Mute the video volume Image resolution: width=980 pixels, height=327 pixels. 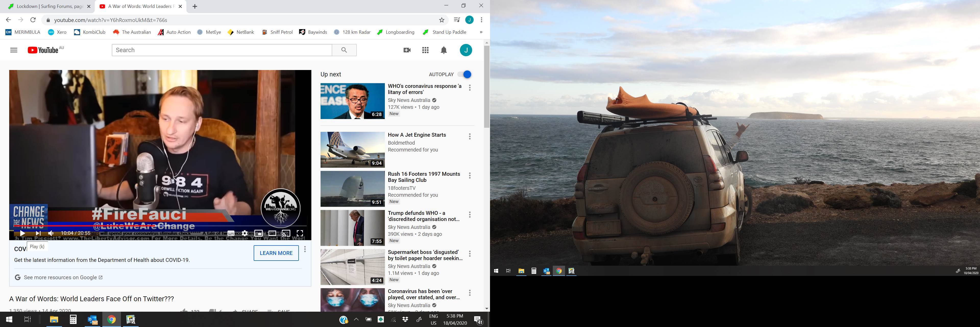[x=51, y=233]
